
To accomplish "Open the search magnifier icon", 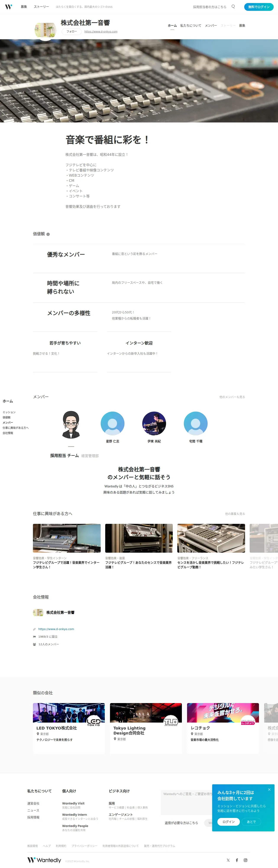I will click(x=233, y=7).
